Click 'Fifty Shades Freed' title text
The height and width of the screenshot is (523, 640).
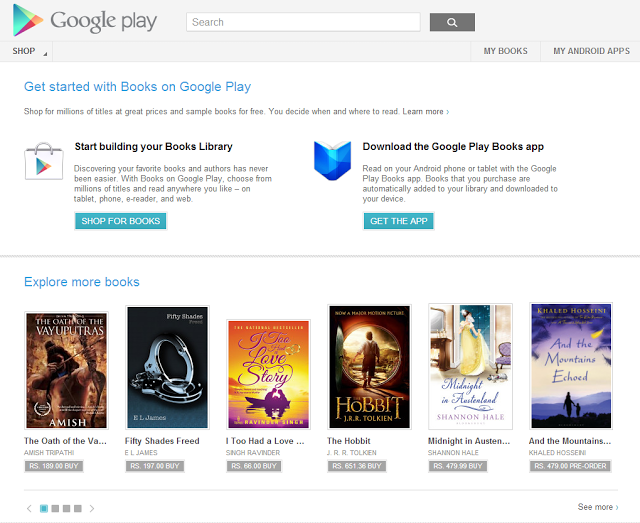[162, 441]
